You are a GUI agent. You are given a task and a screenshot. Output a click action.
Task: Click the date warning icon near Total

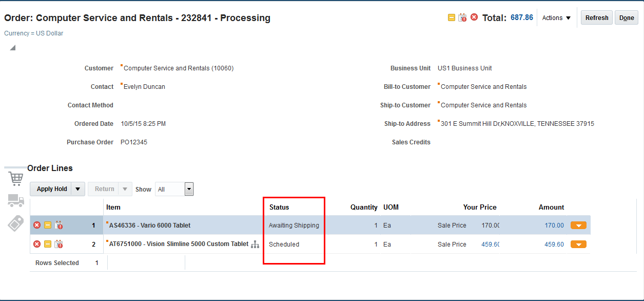coord(462,17)
